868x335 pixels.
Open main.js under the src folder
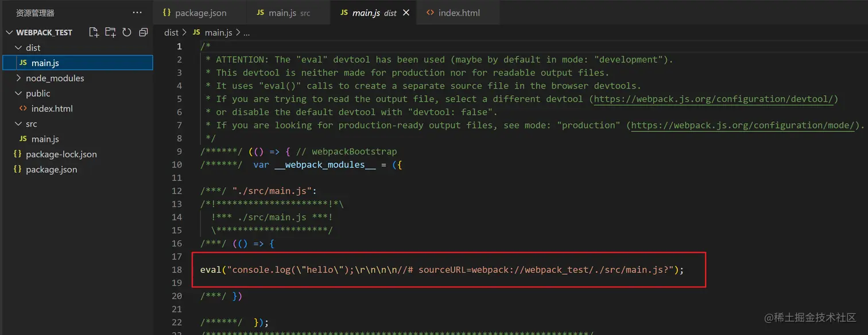[x=77, y=139]
